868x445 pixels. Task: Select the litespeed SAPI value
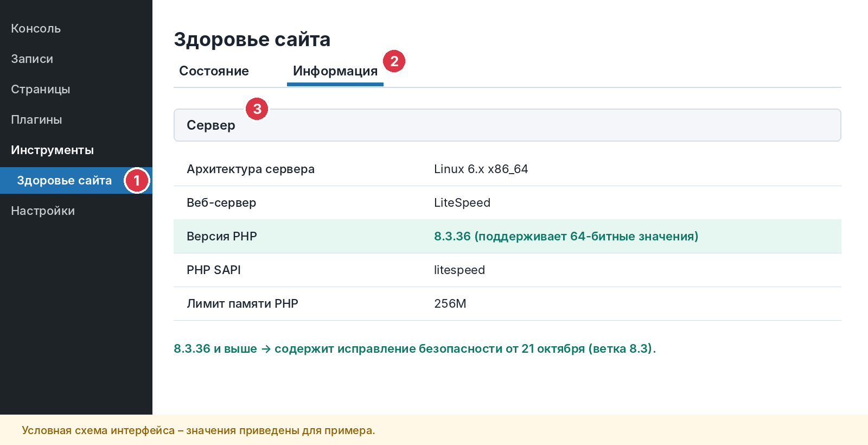(459, 270)
